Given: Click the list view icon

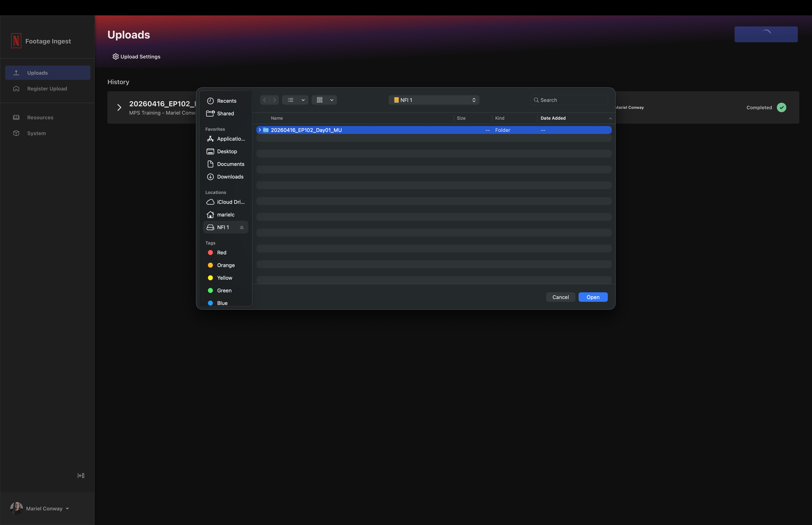Looking at the screenshot, I should point(291,100).
